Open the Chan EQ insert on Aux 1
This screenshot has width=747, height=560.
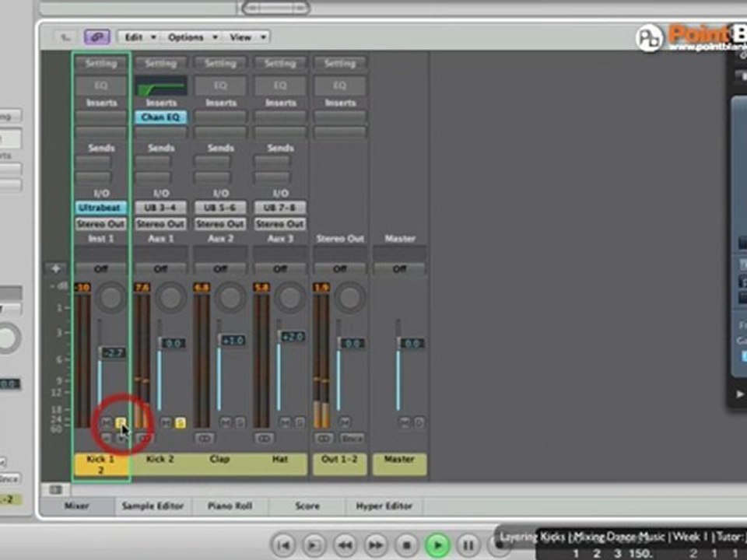point(160,117)
